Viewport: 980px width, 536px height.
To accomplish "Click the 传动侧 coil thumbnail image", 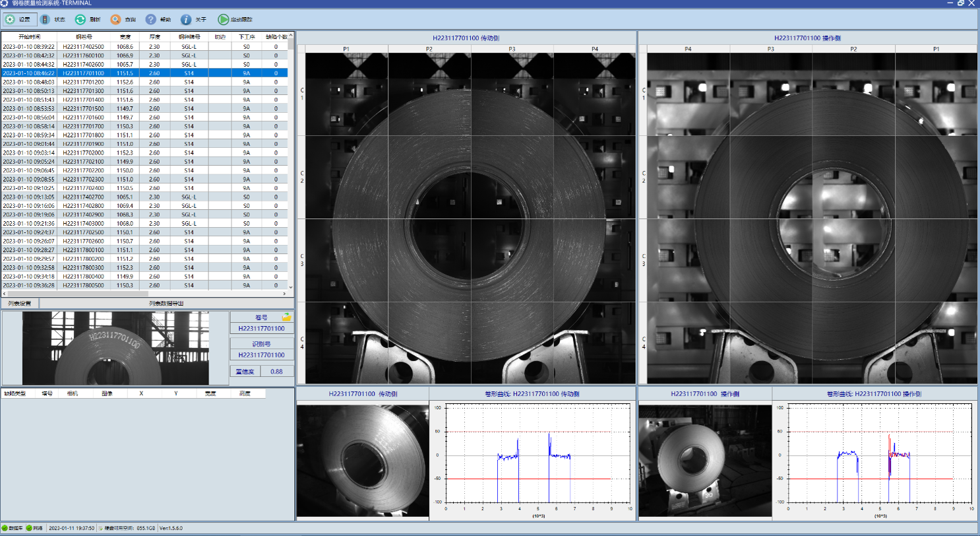I will (362, 460).
